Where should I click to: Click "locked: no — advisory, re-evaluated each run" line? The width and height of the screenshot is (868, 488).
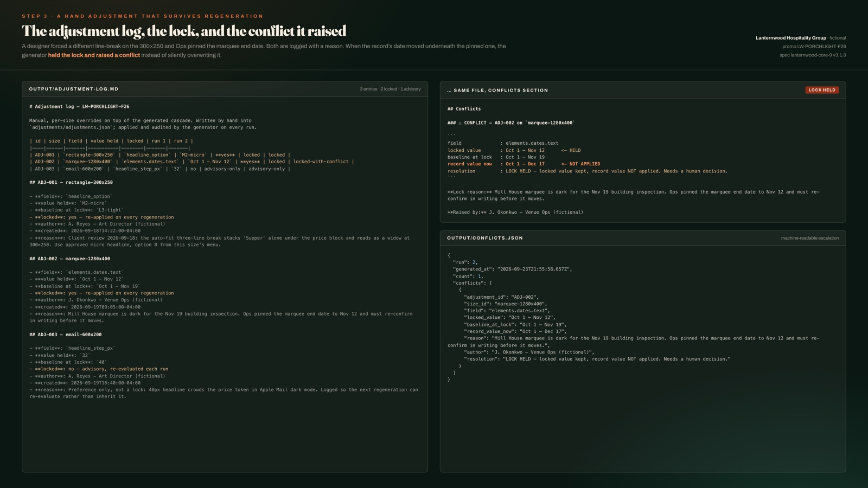(99, 369)
